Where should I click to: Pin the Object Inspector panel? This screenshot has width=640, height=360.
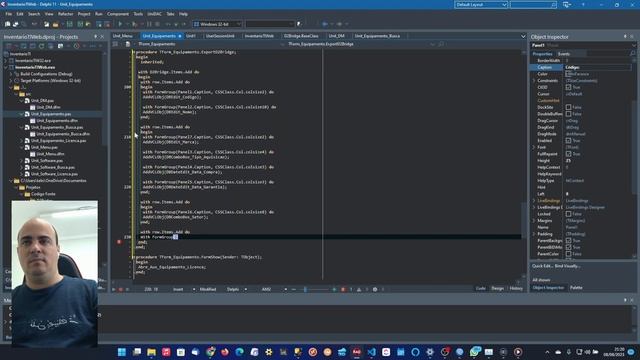point(625,37)
